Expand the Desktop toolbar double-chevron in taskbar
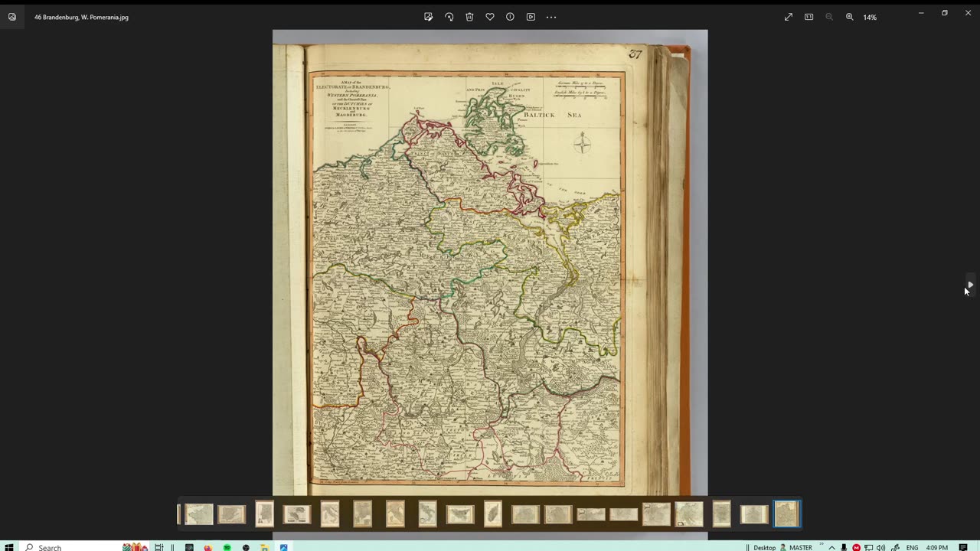This screenshot has height=551, width=980. (x=821, y=545)
